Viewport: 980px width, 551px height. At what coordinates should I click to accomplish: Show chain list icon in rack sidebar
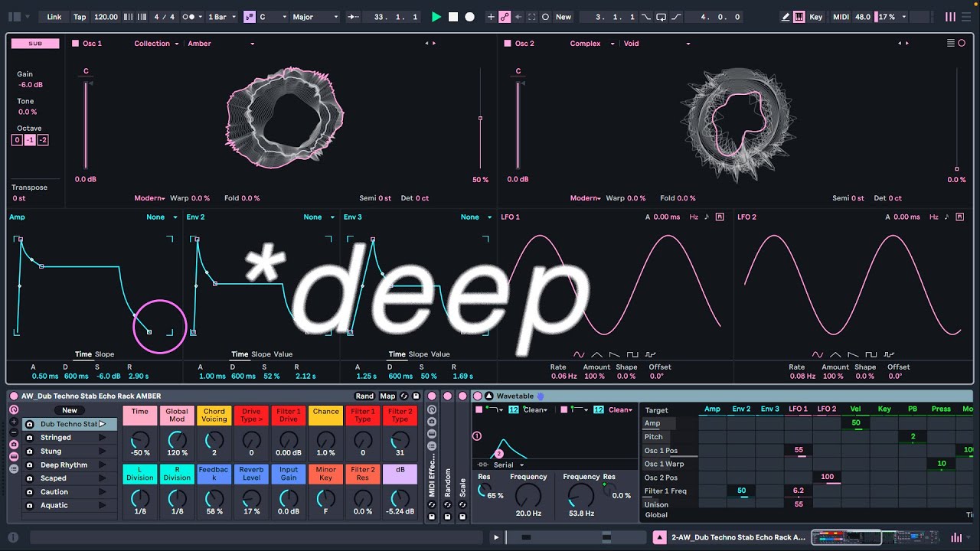14,468
